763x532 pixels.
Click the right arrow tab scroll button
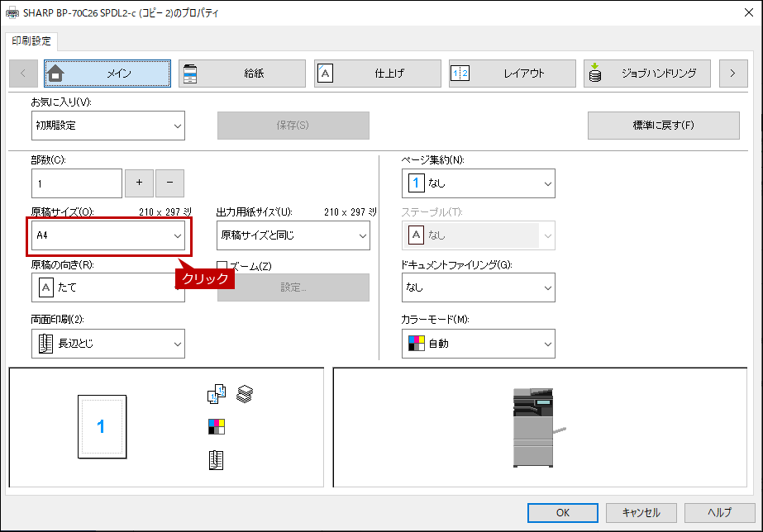click(733, 74)
